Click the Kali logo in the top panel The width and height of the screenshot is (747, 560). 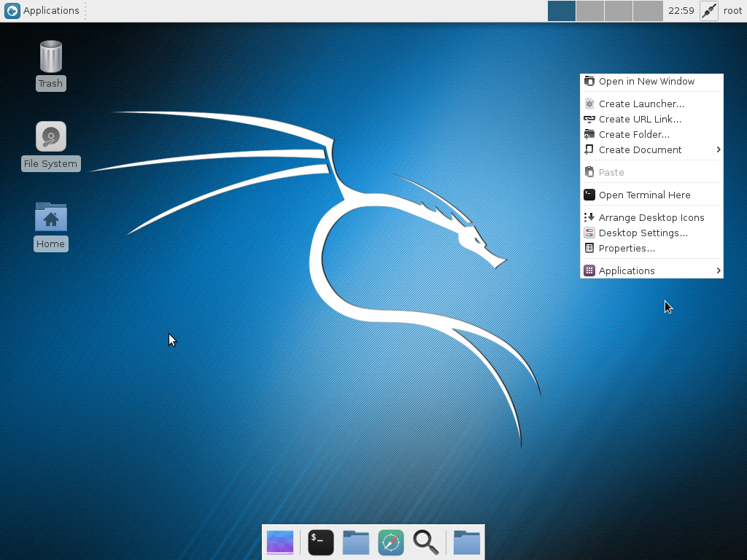tap(12, 10)
